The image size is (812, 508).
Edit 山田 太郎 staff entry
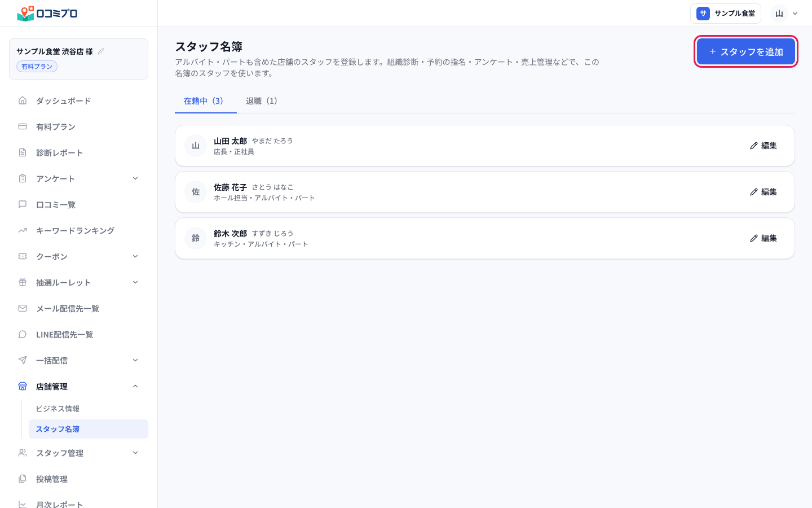pyautogui.click(x=764, y=146)
